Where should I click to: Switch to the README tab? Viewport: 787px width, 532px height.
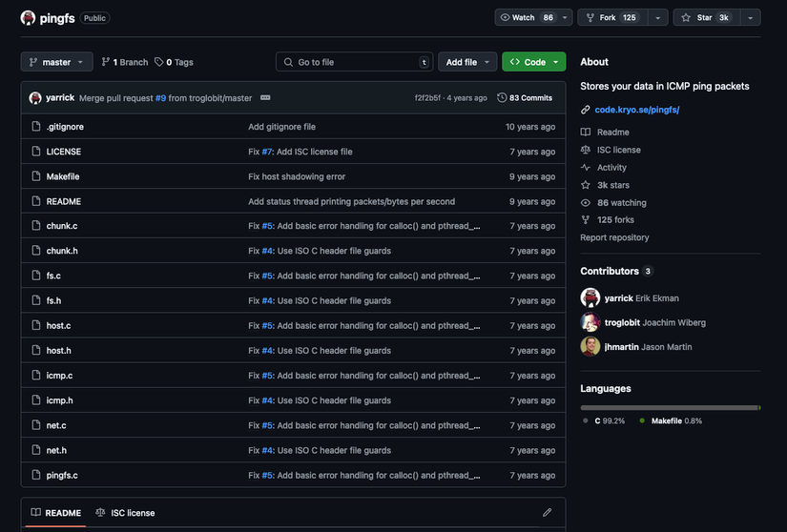click(55, 513)
